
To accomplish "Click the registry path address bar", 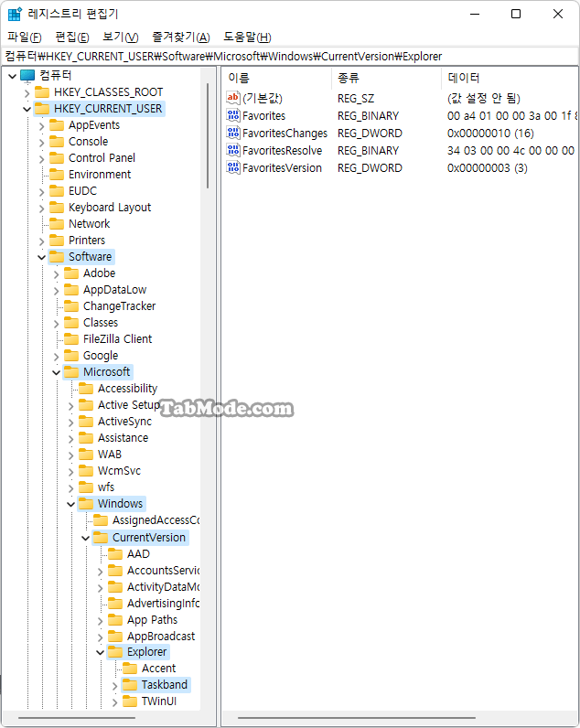I will click(x=290, y=57).
